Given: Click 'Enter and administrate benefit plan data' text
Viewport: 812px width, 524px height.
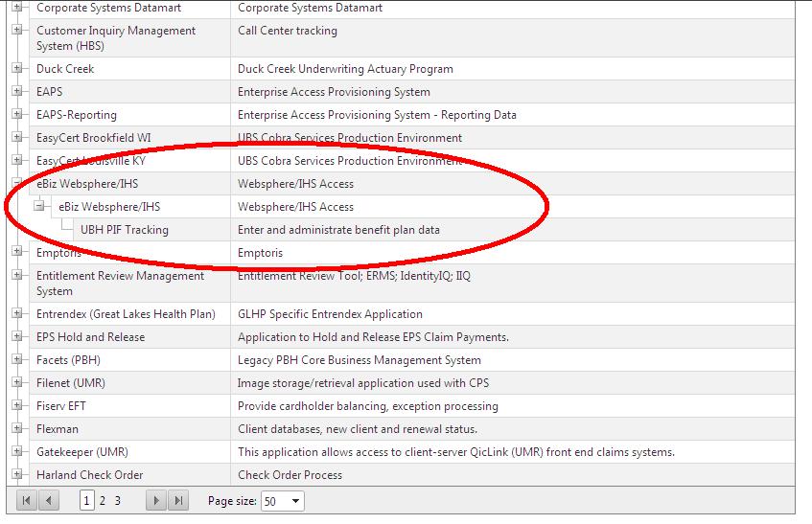Looking at the screenshot, I should pyautogui.click(x=338, y=230).
